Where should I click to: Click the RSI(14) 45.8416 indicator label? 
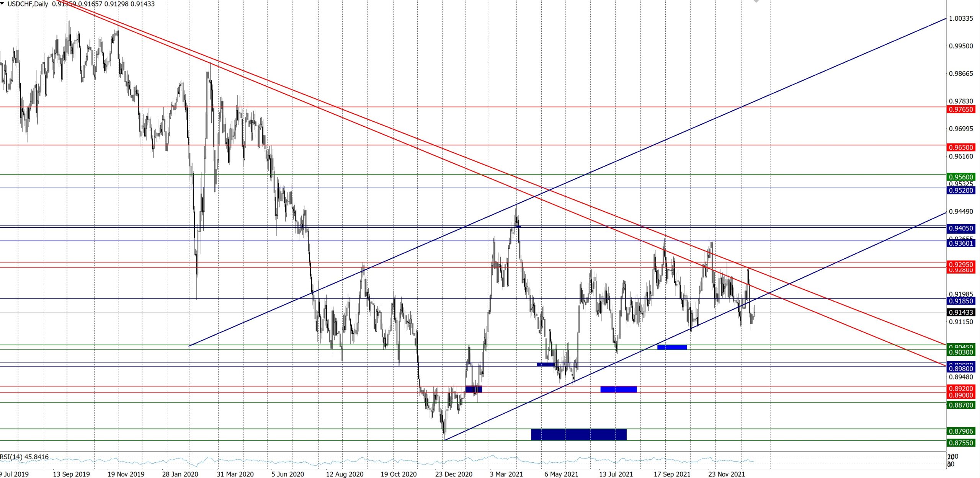pyautogui.click(x=24, y=457)
